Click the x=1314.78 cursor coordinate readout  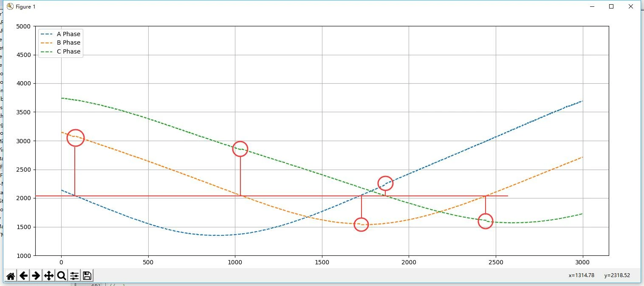581,275
